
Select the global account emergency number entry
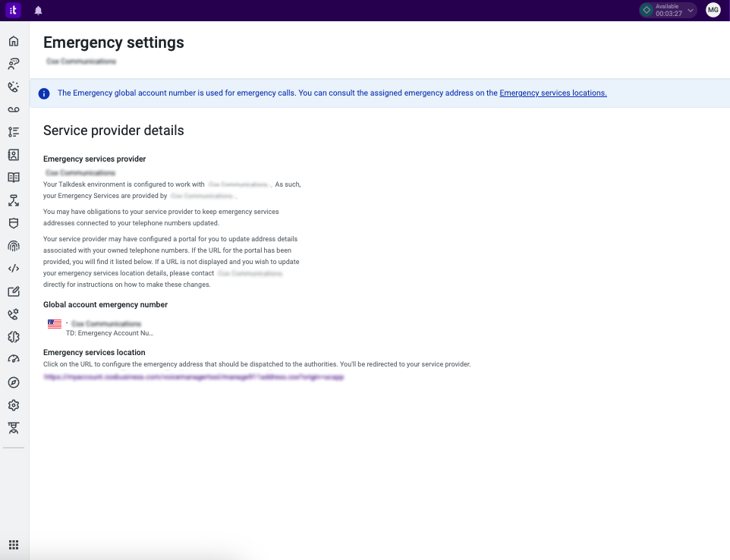click(x=101, y=328)
